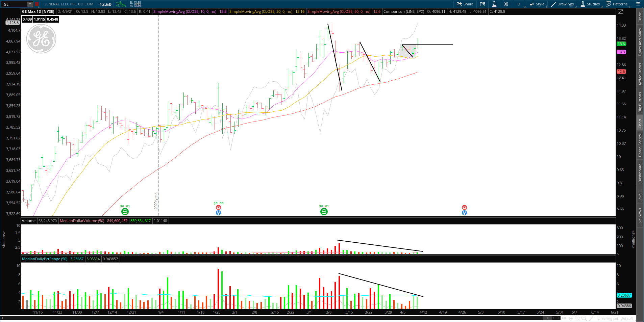Screen dimensions: 644x322
Task: Open the Big Buttons side tab
Action: pos(640,102)
